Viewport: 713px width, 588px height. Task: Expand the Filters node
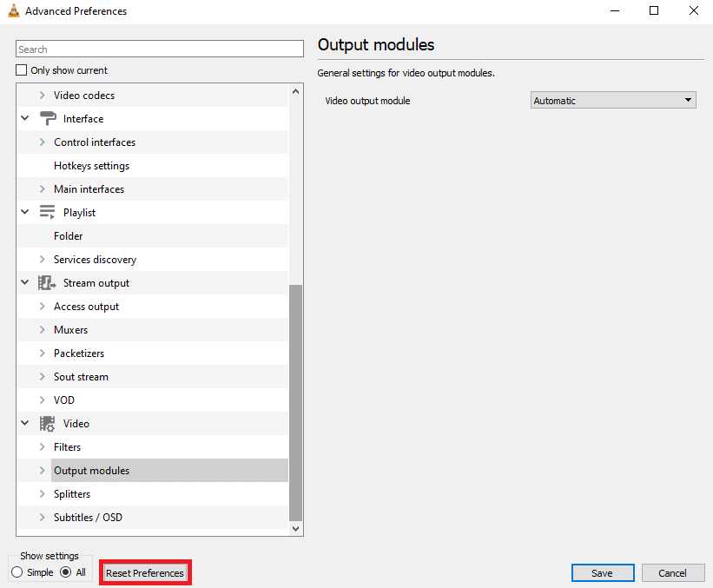(x=43, y=447)
